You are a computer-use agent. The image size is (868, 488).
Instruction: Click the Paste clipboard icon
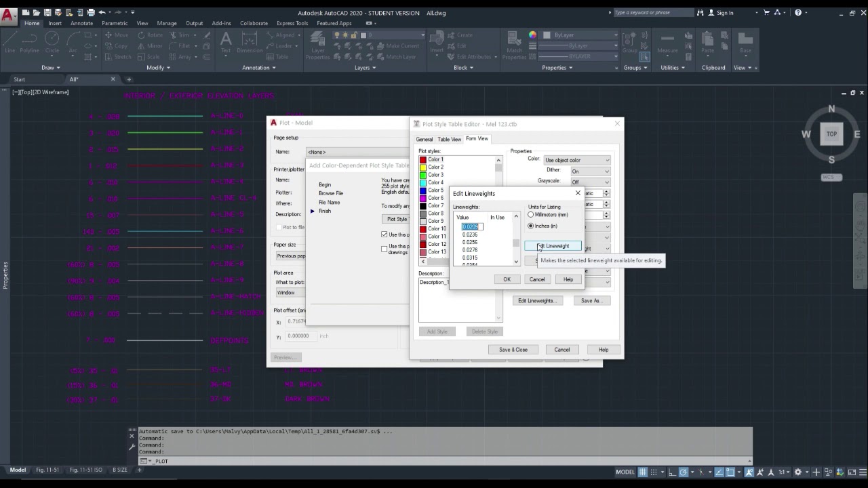point(708,42)
